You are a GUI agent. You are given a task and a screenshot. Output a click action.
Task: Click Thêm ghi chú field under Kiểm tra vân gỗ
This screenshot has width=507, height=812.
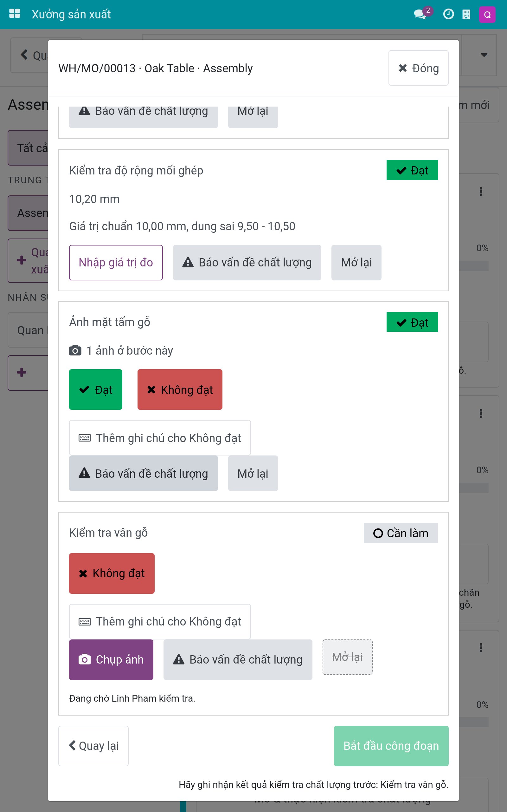pyautogui.click(x=160, y=621)
